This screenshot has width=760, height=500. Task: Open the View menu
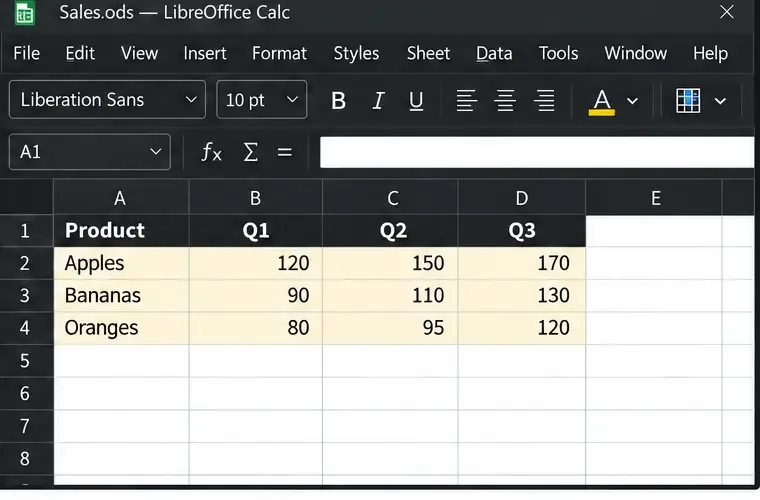click(139, 53)
